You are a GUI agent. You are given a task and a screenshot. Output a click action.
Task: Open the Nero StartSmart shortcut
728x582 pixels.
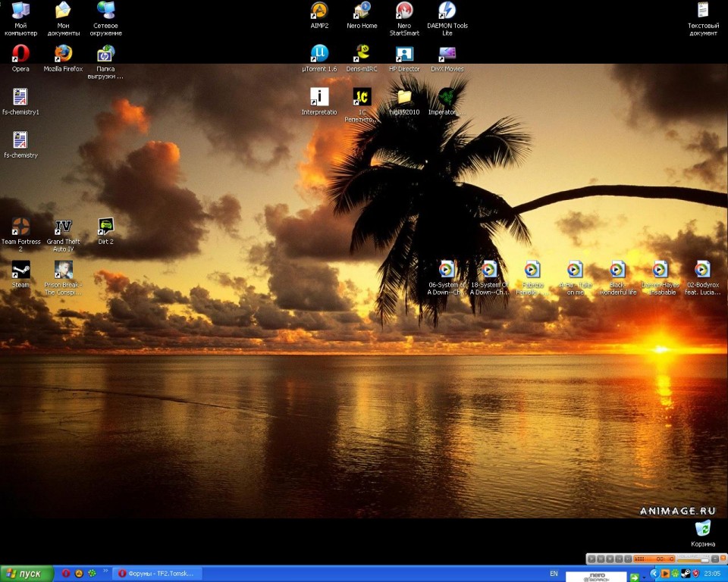pyautogui.click(x=404, y=11)
